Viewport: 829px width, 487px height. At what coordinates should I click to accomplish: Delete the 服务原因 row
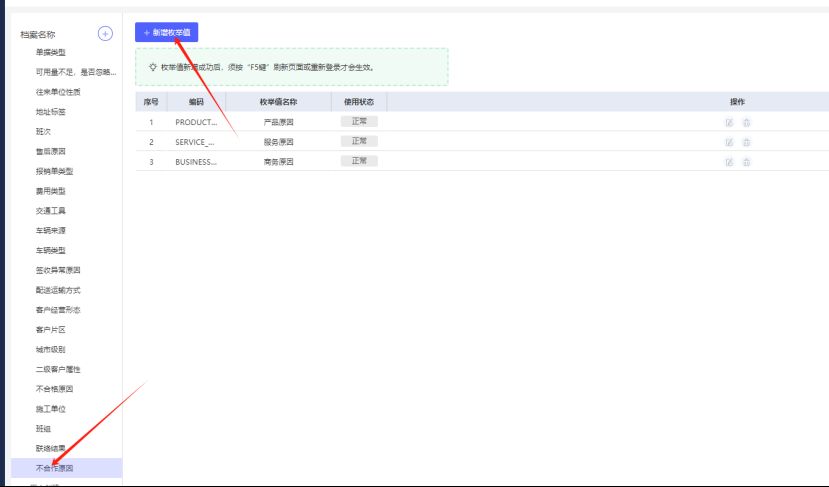click(x=746, y=142)
